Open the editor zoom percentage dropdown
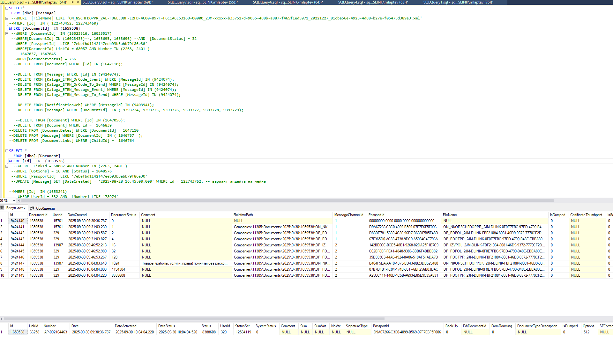 coord(14,200)
